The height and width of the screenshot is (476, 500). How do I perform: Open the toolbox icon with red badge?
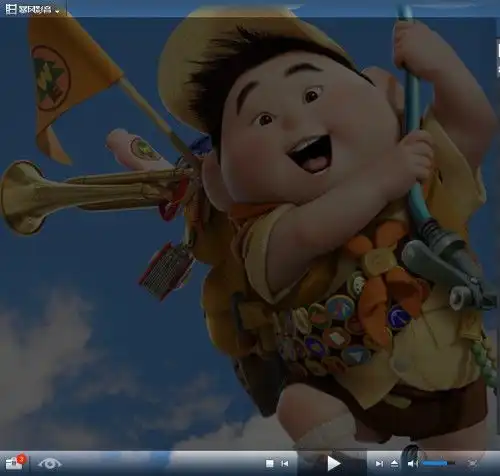pyautogui.click(x=15, y=463)
